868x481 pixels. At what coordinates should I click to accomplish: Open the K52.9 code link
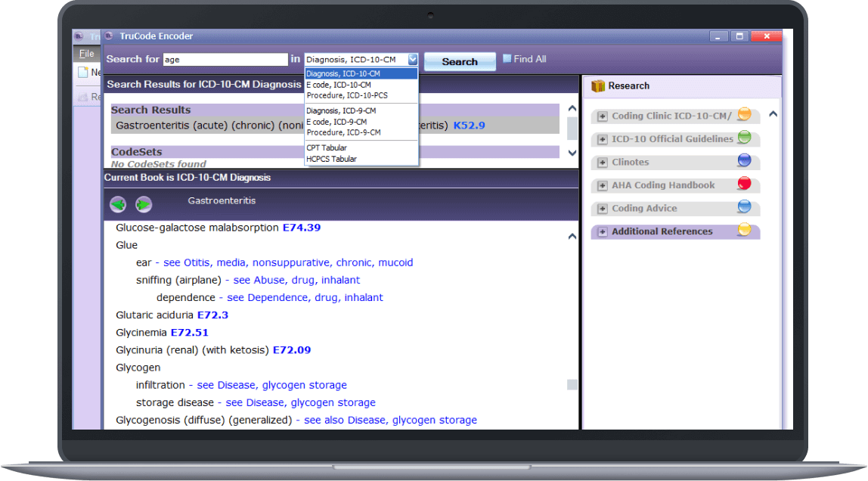point(468,126)
